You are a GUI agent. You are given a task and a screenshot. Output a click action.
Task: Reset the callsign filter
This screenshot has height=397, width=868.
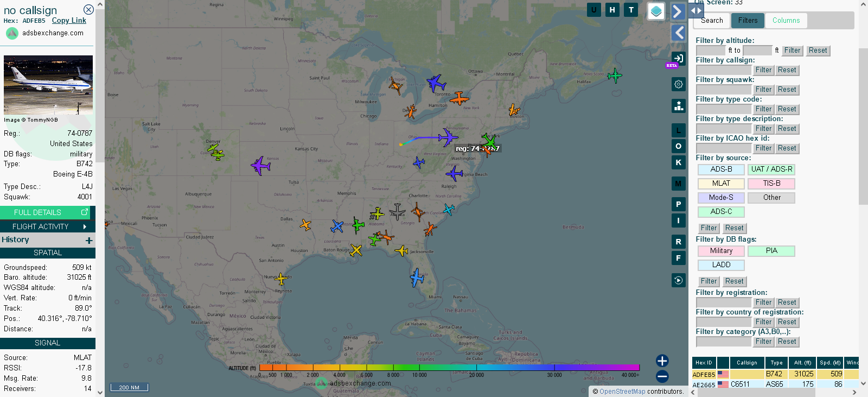pyautogui.click(x=787, y=70)
